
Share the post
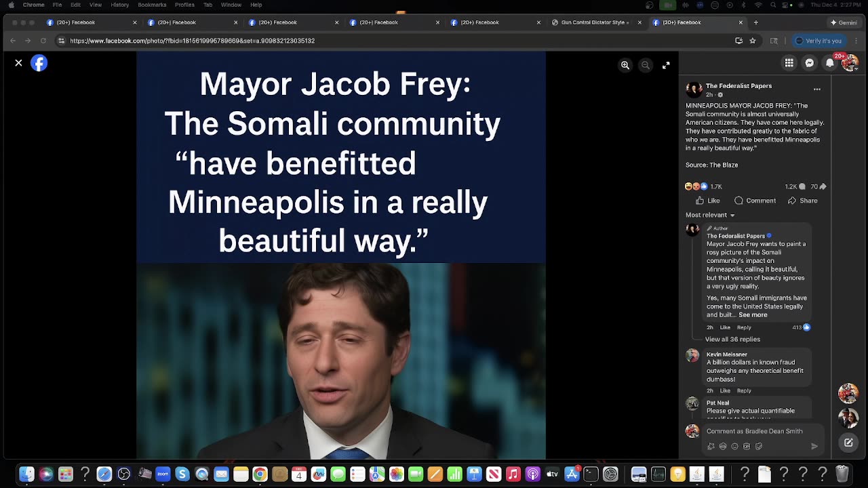[802, 201]
